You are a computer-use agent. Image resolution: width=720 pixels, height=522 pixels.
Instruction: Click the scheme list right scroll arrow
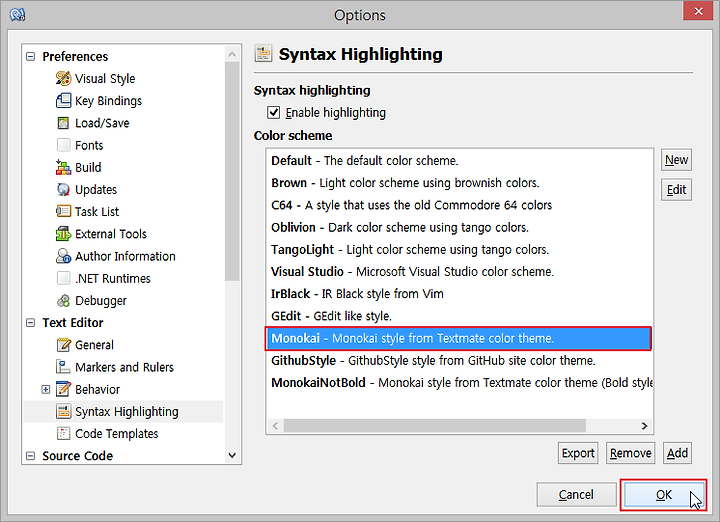click(x=644, y=426)
